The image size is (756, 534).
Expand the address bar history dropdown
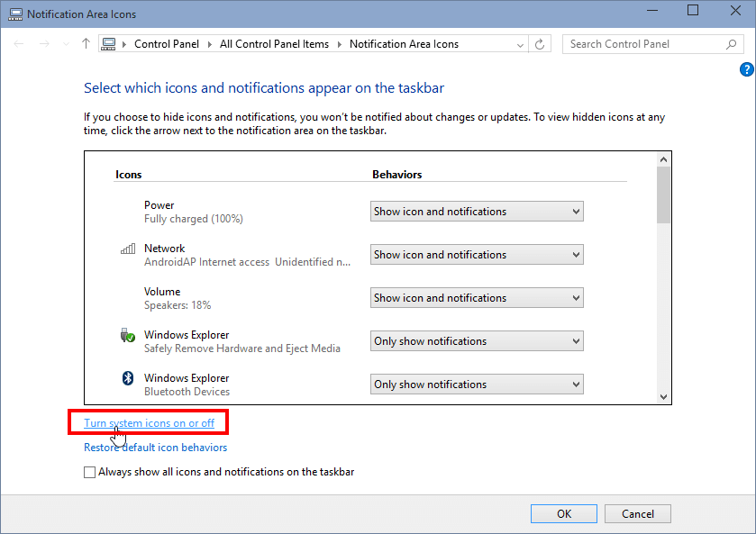tap(520, 45)
